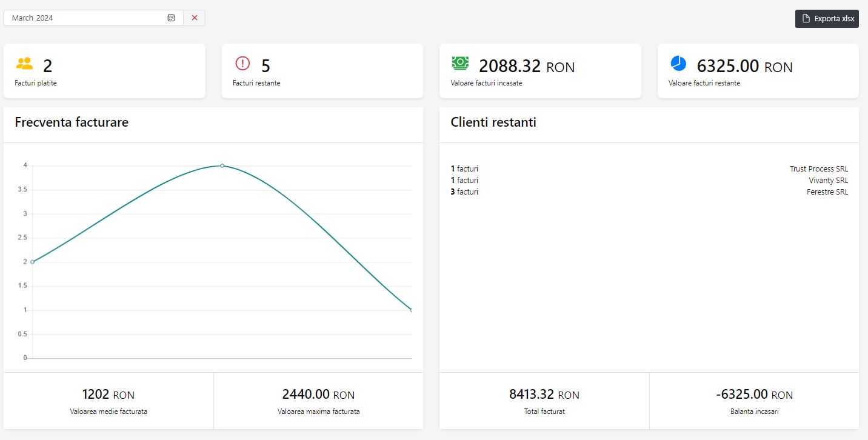Screen dimensions: 868x440
Task: Click the Valoare facturi restante label
Action: pos(704,83)
